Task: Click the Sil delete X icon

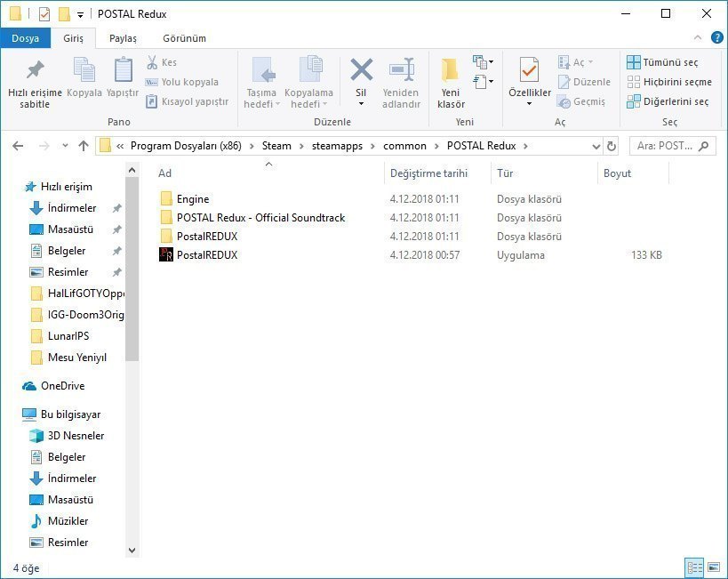Action: point(361,69)
